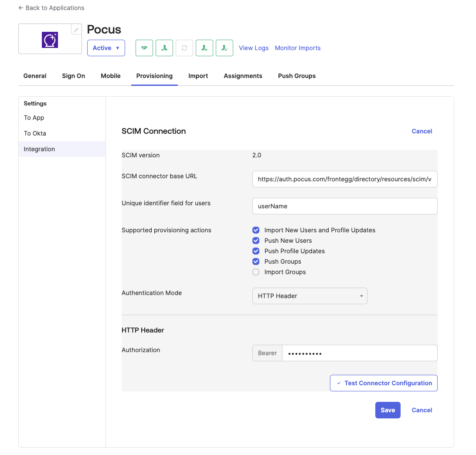Click the grayed sync arrows icon

(184, 48)
